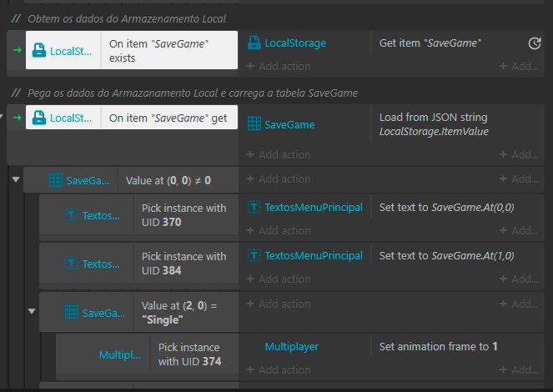Add action under Set animation frame to 1
553x392 pixels.
click(x=279, y=369)
